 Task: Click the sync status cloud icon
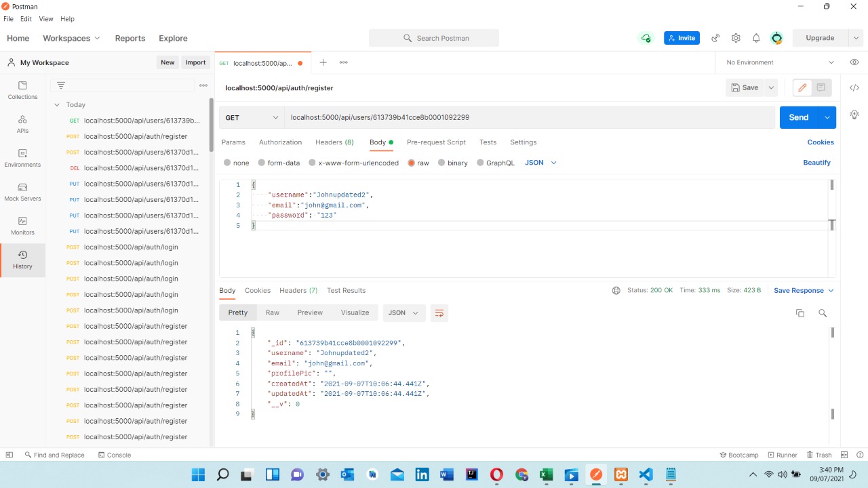pos(646,38)
